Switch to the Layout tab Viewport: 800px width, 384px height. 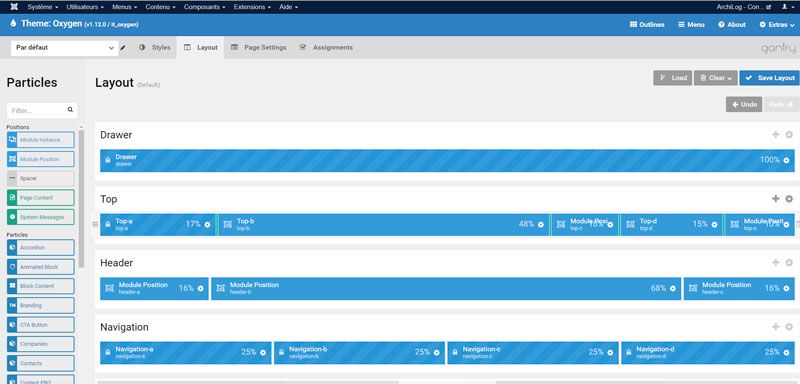tap(201, 47)
